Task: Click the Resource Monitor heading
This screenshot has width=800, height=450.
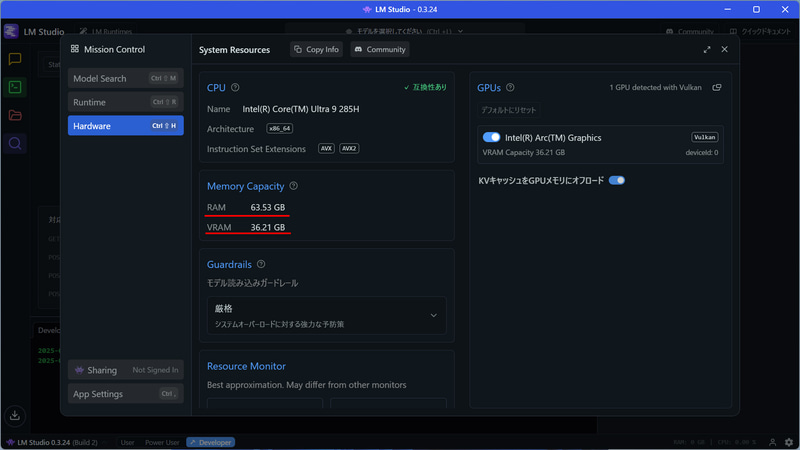Action: pyautogui.click(x=246, y=366)
